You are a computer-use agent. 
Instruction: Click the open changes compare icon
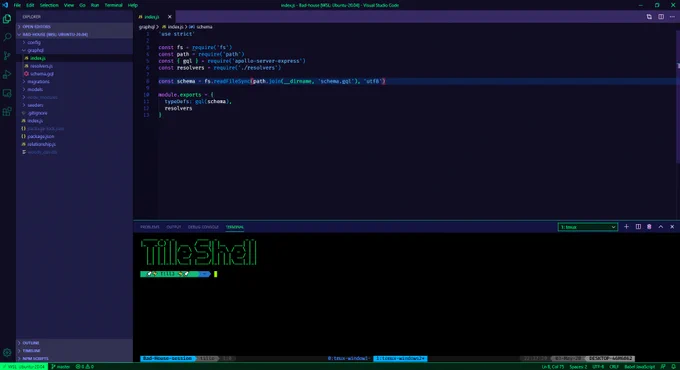(x=649, y=17)
